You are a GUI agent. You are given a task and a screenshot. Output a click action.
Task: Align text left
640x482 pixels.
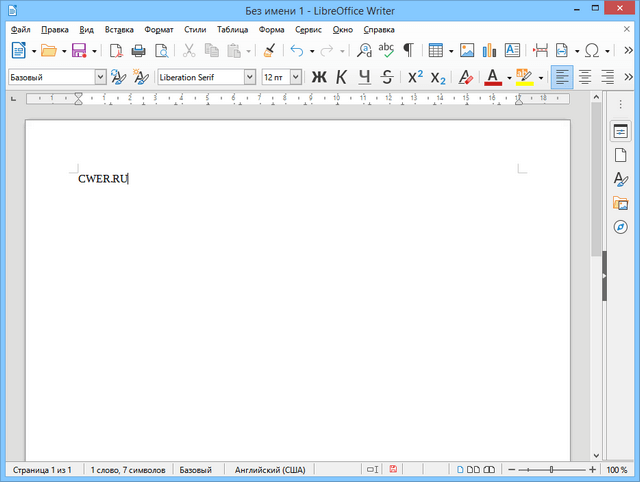click(x=562, y=77)
